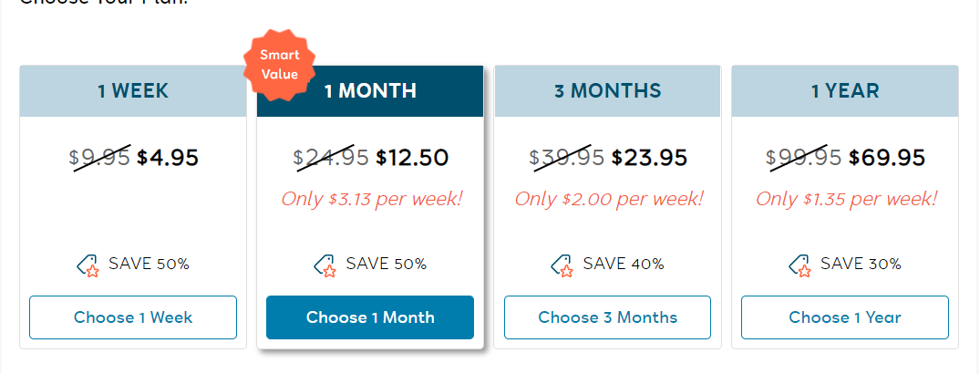Select the Choose 1 Year button
The height and width of the screenshot is (374, 980).
(845, 317)
